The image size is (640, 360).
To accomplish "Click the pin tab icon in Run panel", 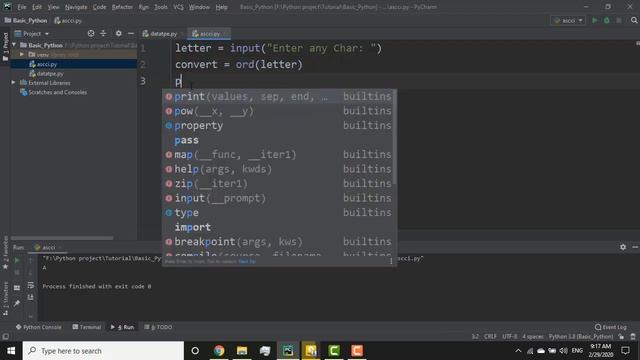I will (17, 303).
